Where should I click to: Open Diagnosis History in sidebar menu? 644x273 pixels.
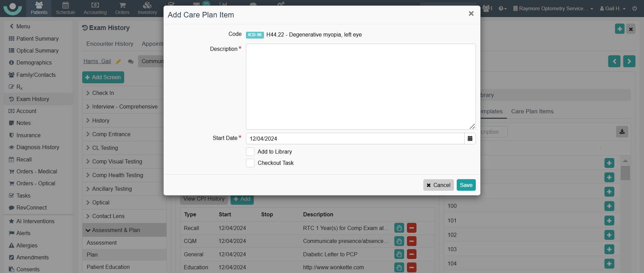38,147
